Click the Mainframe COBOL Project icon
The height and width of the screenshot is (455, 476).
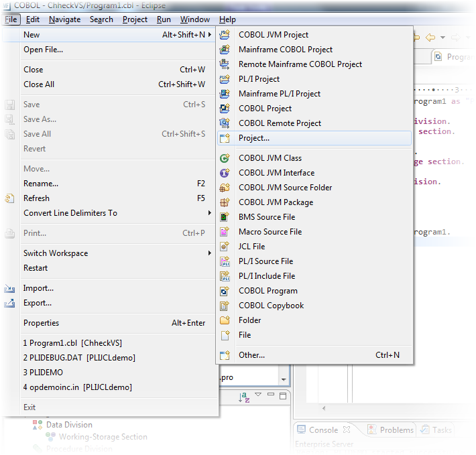point(225,50)
